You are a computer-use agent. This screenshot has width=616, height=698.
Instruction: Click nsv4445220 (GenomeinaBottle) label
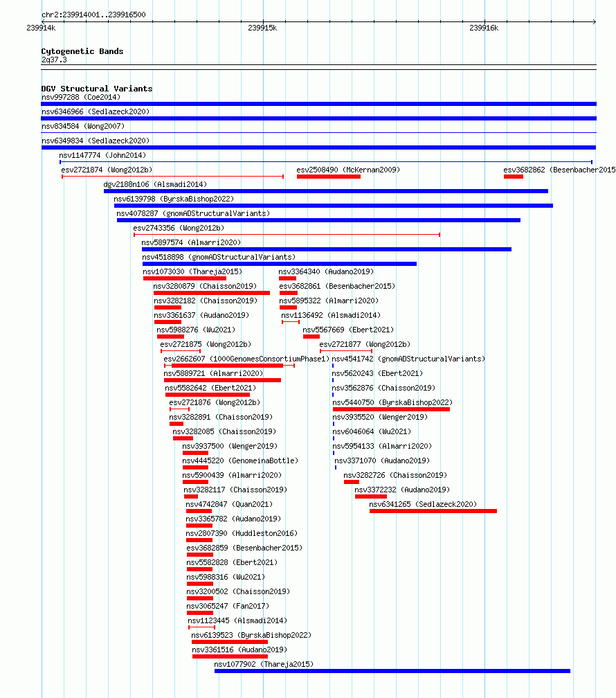click(x=240, y=460)
